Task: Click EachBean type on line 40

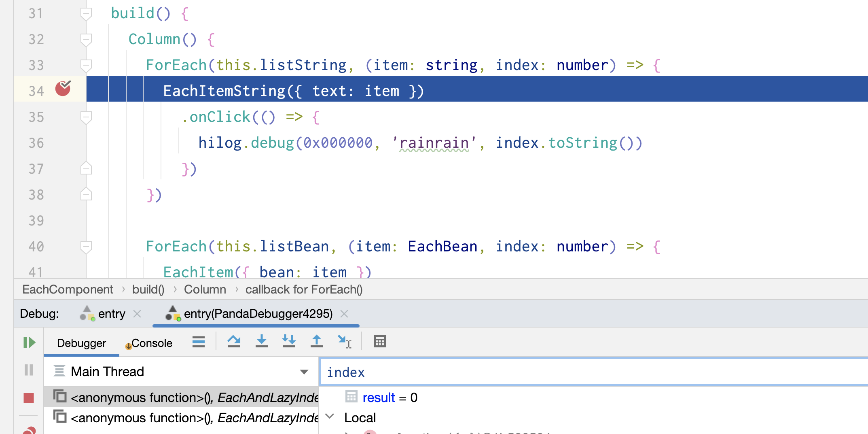Action: click(x=442, y=247)
